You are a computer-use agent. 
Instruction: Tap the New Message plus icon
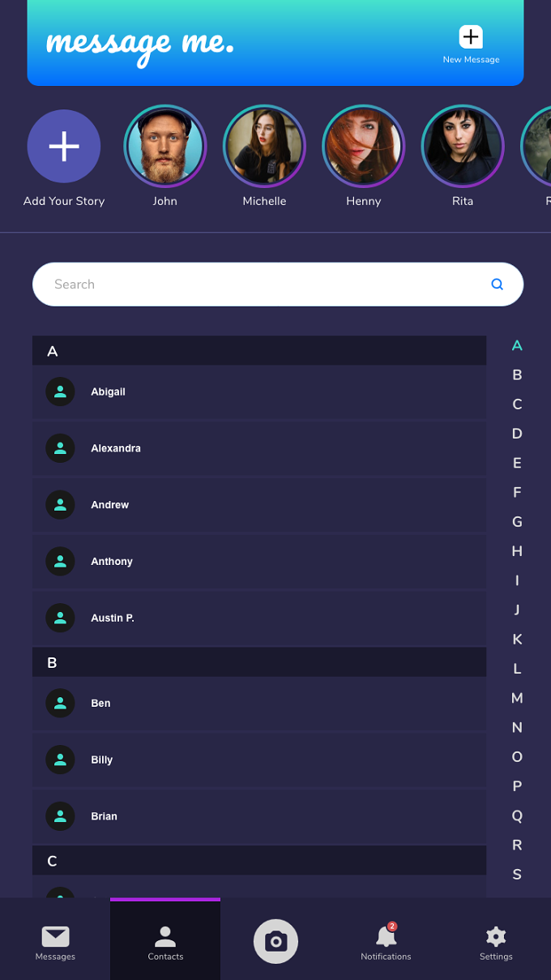[x=471, y=36]
